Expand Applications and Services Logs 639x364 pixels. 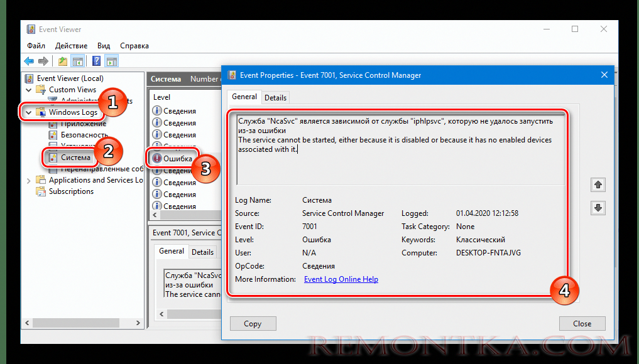(x=28, y=179)
